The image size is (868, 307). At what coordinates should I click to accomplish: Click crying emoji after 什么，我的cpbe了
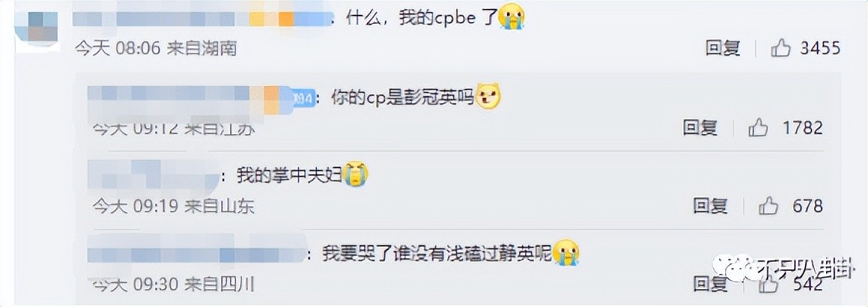point(511,17)
